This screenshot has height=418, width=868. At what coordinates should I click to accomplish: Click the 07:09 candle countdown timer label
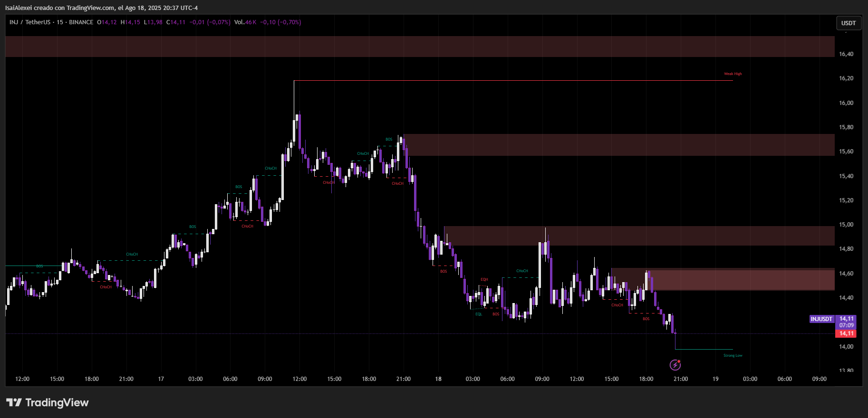click(x=846, y=325)
